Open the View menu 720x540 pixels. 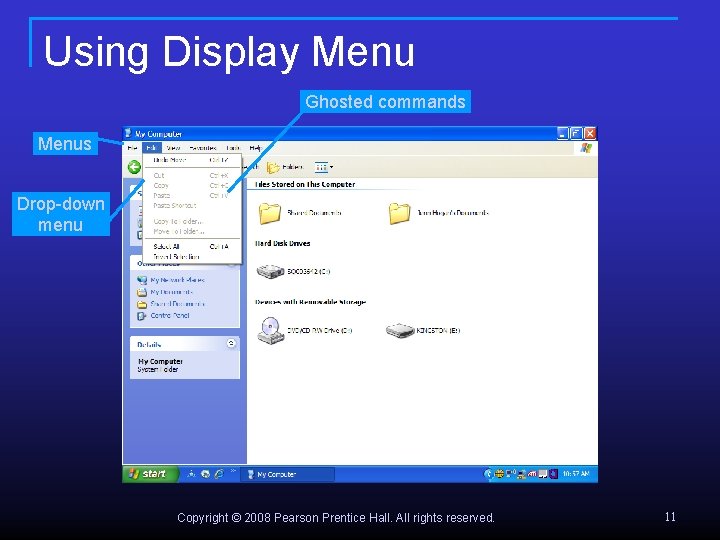(x=173, y=148)
